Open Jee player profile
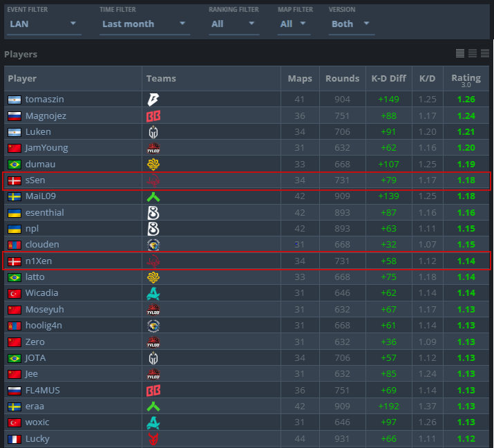Viewport: 494px width, 448px height. click(31, 374)
